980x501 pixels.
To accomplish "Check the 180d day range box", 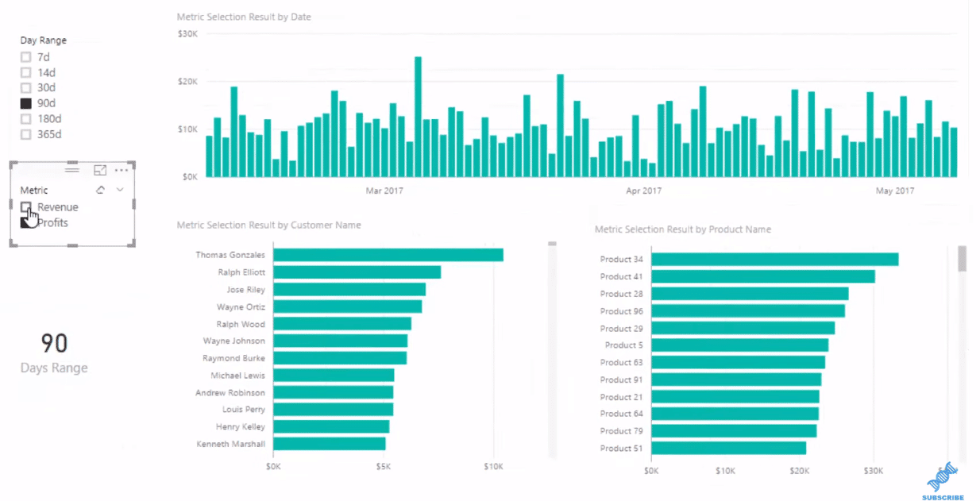I will coord(25,118).
